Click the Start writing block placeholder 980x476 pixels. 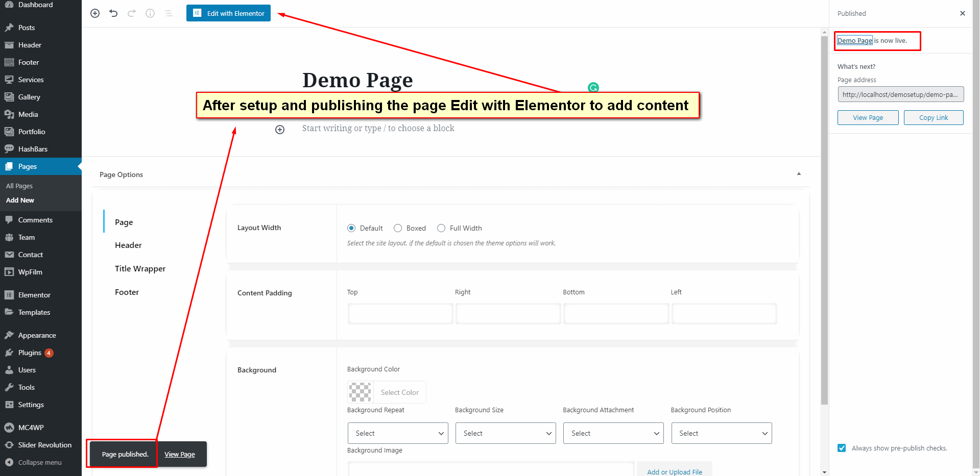[378, 129]
